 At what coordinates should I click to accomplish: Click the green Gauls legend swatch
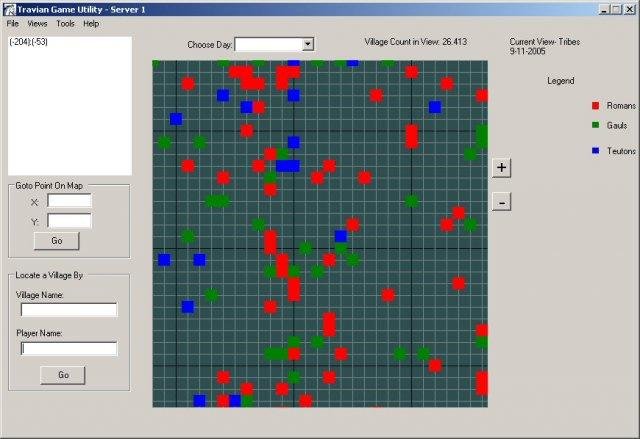coord(596,125)
